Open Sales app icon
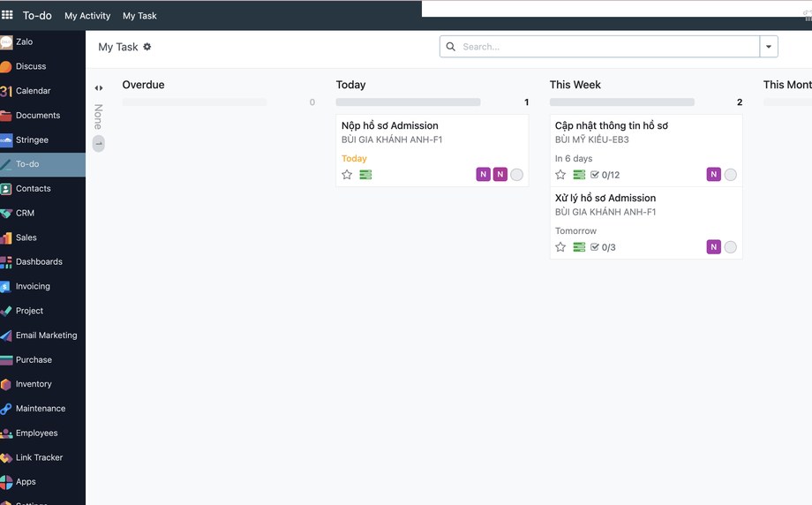The image size is (812, 505). [x=6, y=237]
